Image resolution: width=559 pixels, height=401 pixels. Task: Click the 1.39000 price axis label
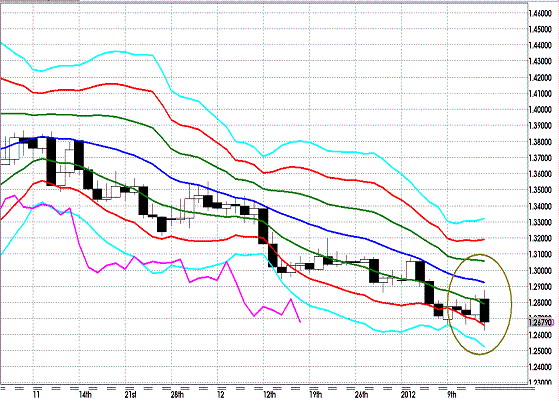[540, 126]
